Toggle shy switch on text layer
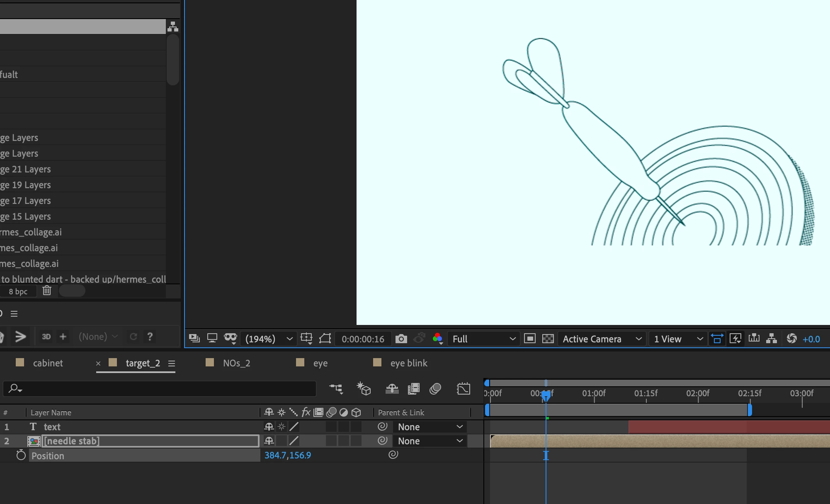 (x=269, y=427)
